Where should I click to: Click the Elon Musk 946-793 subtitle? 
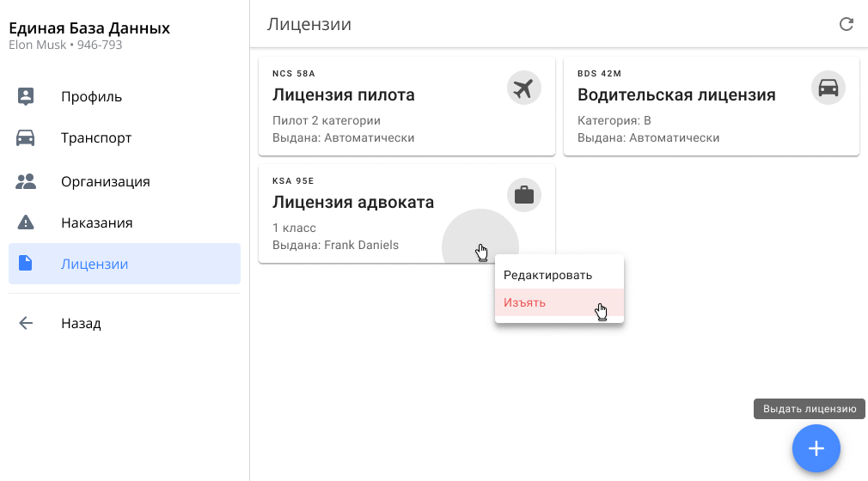65,45
